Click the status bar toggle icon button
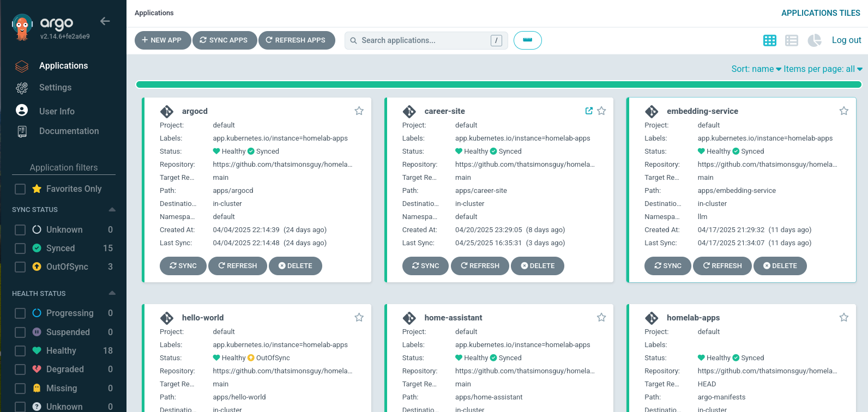 [x=527, y=40]
